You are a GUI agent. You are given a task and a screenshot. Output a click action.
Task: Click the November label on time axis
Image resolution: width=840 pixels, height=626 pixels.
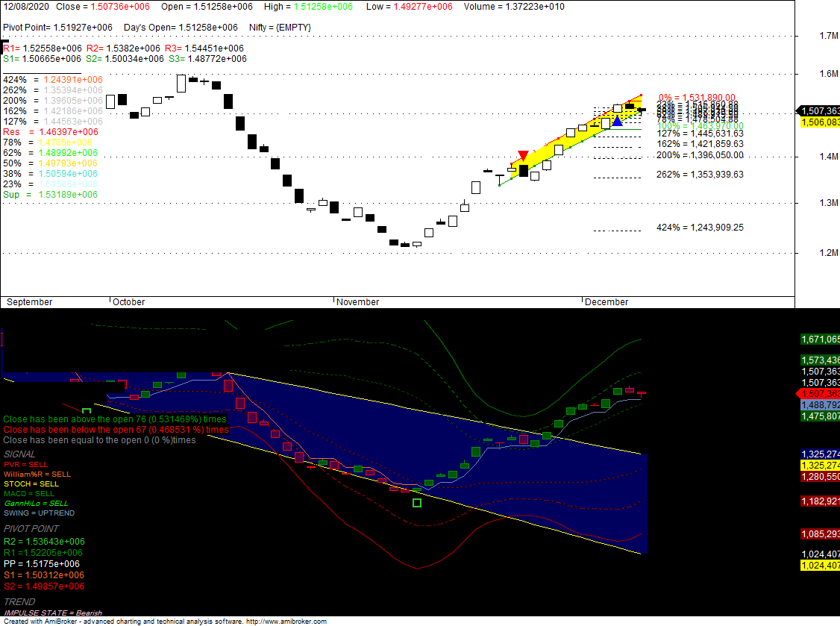point(358,302)
